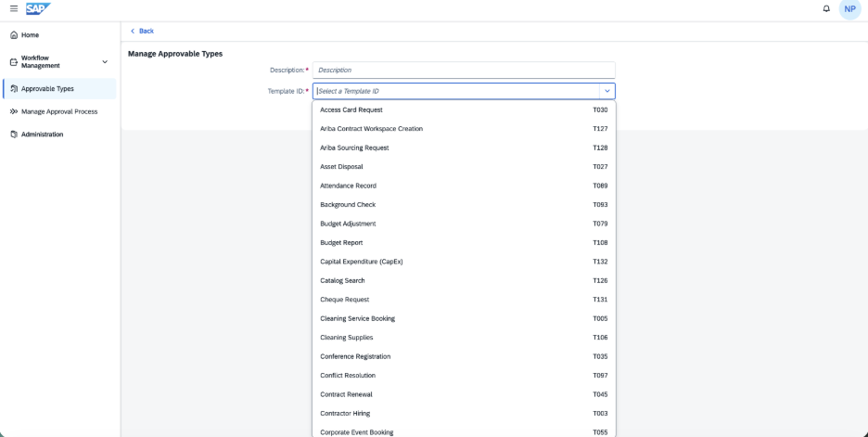The image size is (868, 437).
Task: Select Cheque Request T131 entry
Action: [464, 300]
